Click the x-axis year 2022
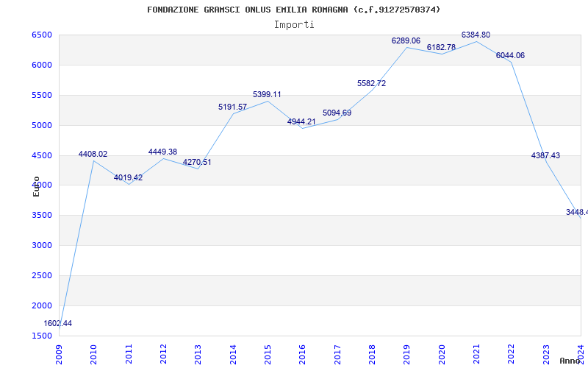Image resolution: width=588 pixels, height=368 pixels. 511,355
